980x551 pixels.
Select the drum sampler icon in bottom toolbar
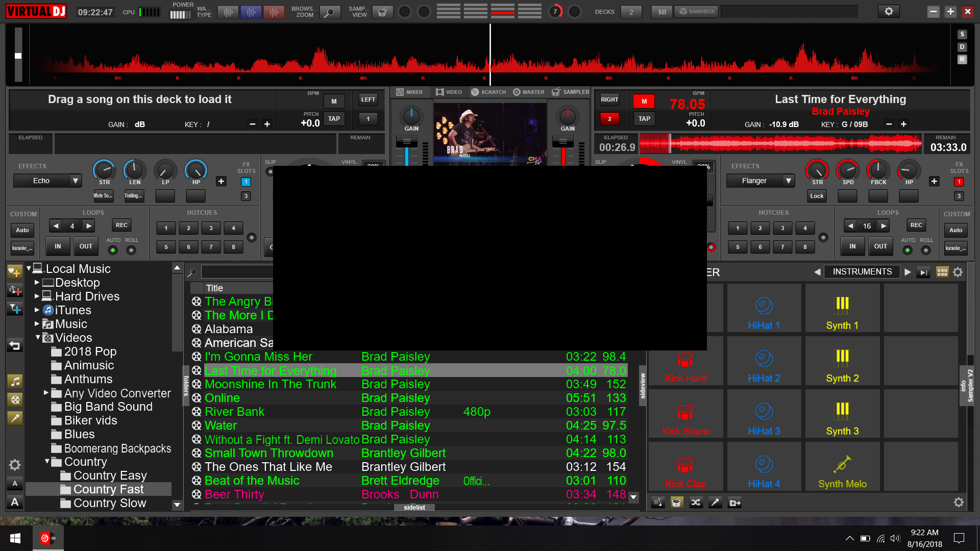point(677,503)
